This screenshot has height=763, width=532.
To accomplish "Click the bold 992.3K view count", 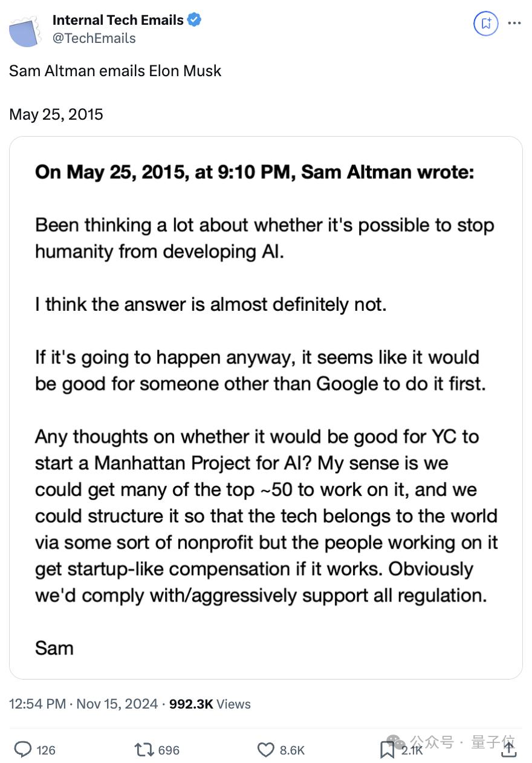I will [x=189, y=704].
